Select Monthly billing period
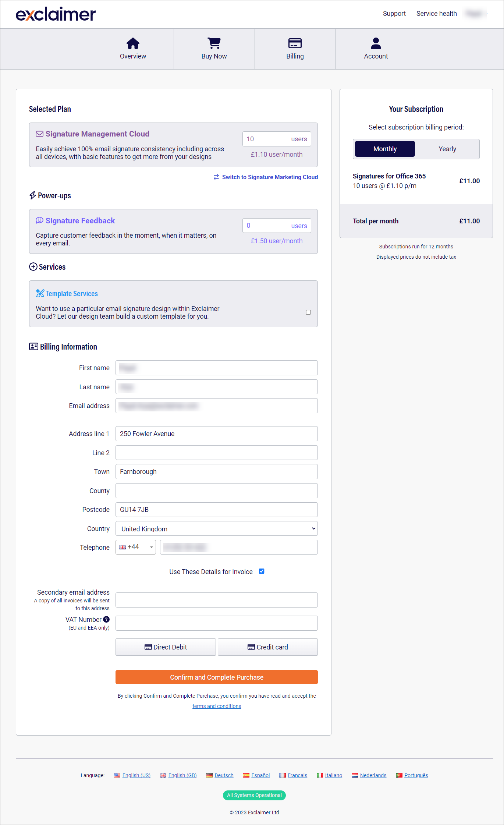The width and height of the screenshot is (504, 825). pos(385,149)
